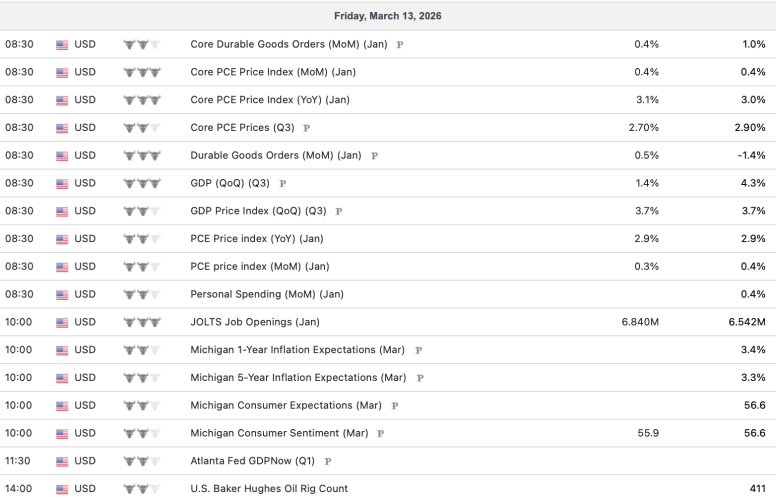Click the preliminary icon by Michigan 1-Year Inflation Expectations
Viewport: 776px width, 498px height.
pos(418,351)
